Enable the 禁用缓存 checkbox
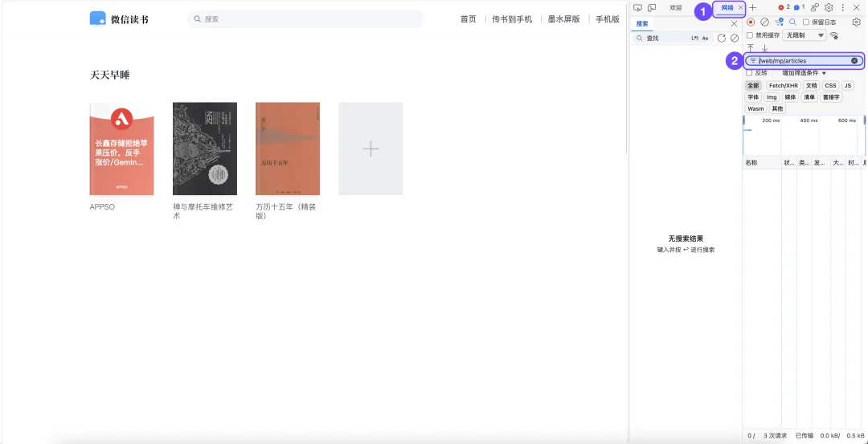Screen dimensions: 868x444 pyautogui.click(x=750, y=35)
